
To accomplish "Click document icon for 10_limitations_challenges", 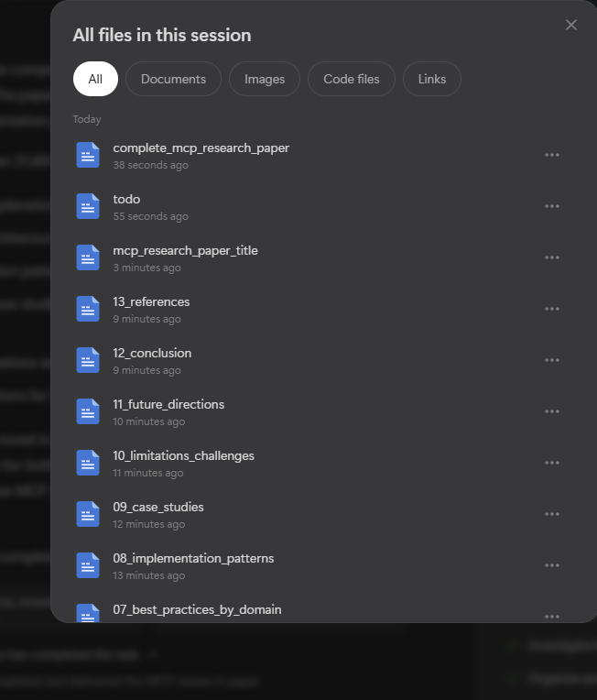I will tap(88, 463).
